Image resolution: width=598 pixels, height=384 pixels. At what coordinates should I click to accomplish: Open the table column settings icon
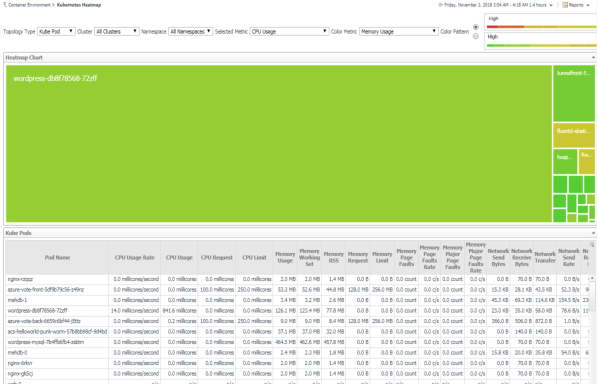tap(592, 244)
